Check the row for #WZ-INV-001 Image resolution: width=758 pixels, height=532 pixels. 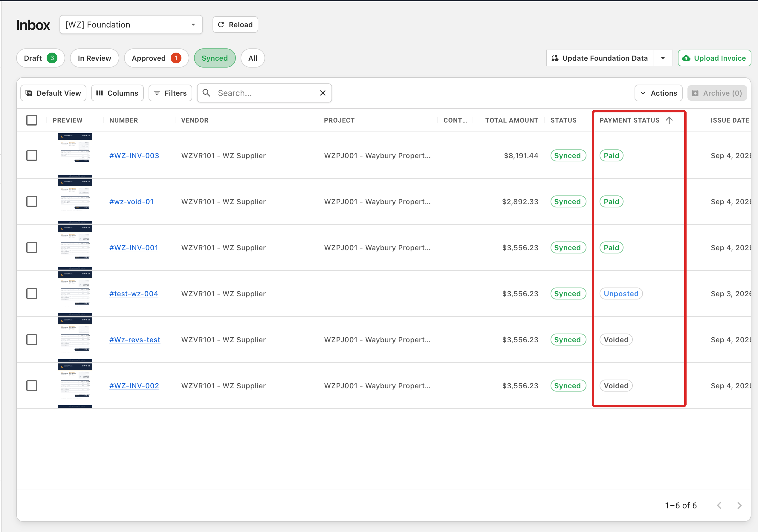(32, 247)
